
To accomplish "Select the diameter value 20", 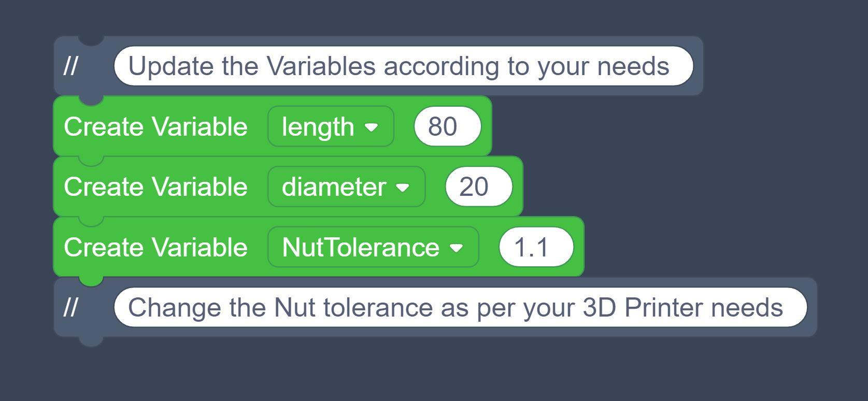I will click(x=478, y=187).
